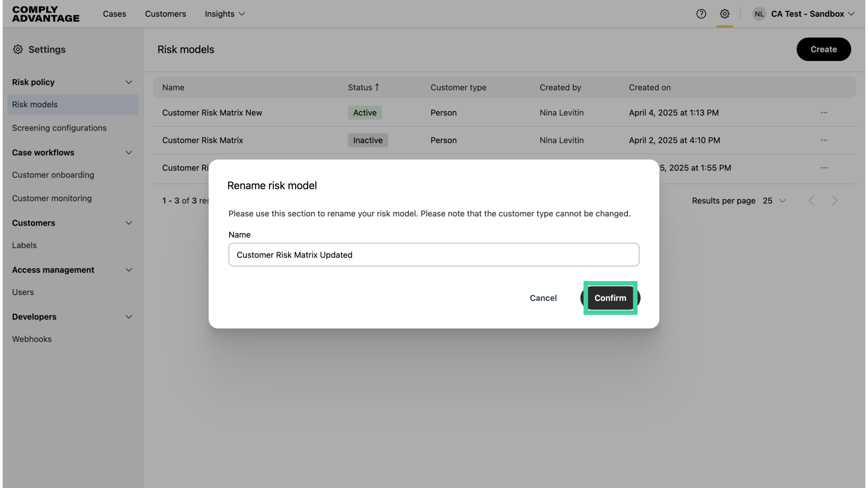Go to next page with the right chevron
868x488 pixels.
834,201
